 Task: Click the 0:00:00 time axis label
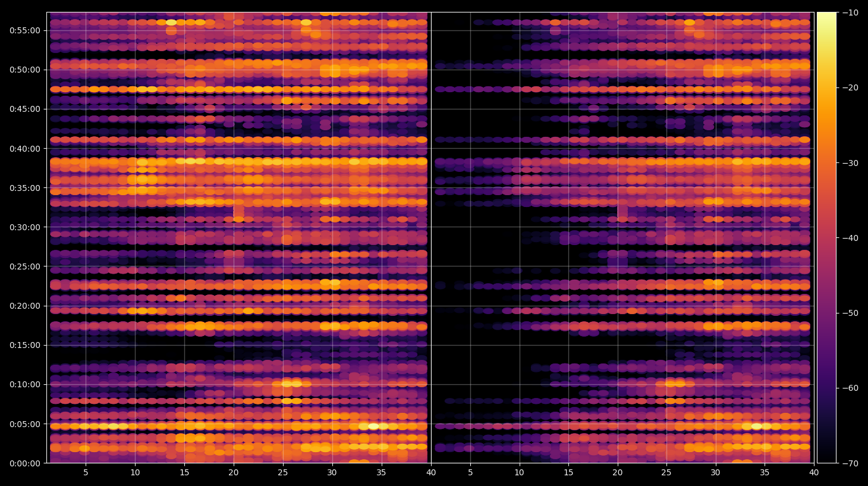click(x=25, y=463)
